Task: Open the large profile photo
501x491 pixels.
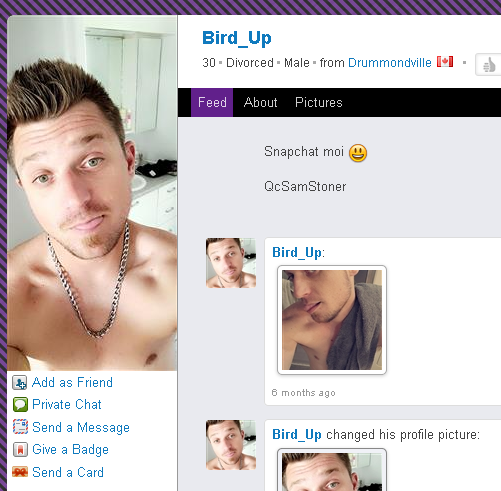Action: pos(92,193)
